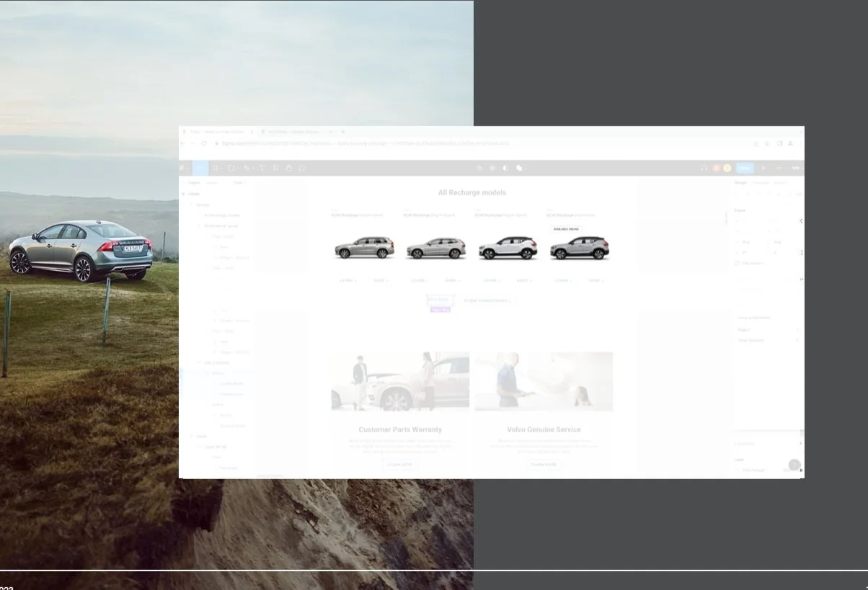Screen dimensions: 868x590
Task: Select the Rectangle shape tool
Action: point(232,168)
